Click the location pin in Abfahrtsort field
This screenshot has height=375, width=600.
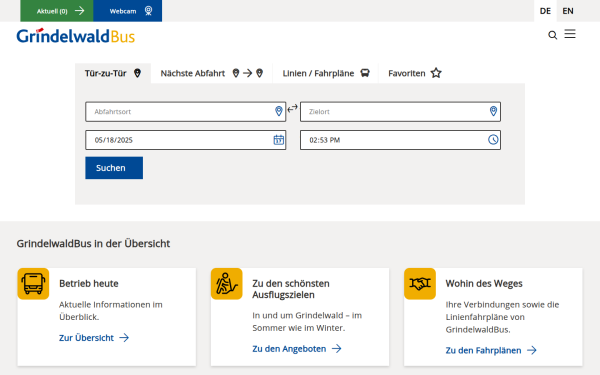coord(279,111)
